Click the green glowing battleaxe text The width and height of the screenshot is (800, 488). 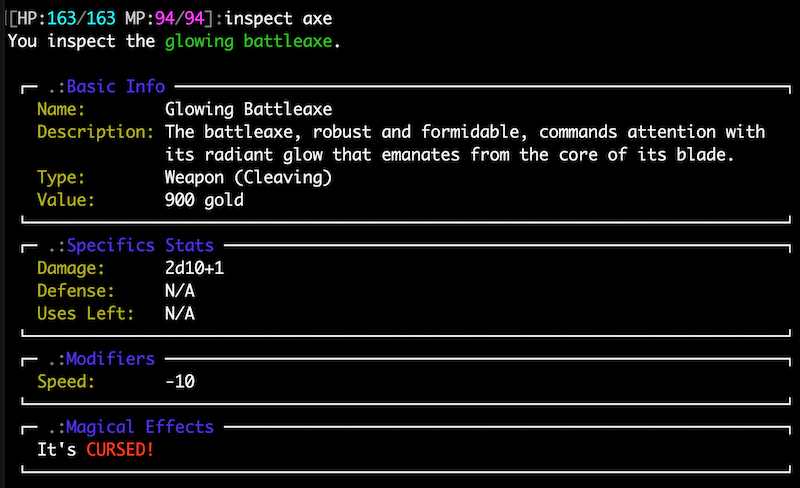[248, 41]
